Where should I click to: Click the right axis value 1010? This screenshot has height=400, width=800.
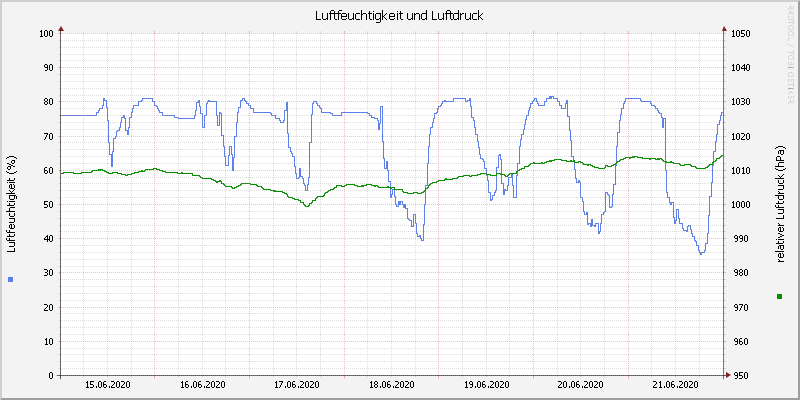(x=740, y=170)
